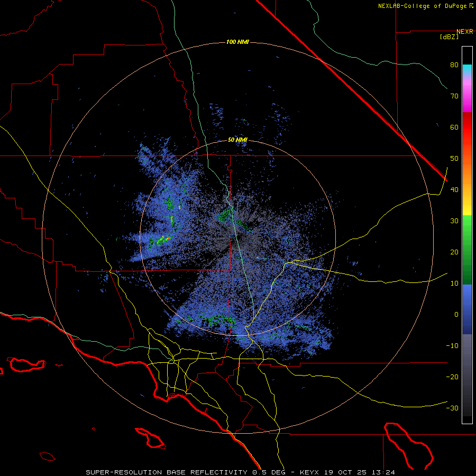Image resolution: width=476 pixels, height=476 pixels.
Task: Click the KEYX station identifier in caption
Action: 310,472
